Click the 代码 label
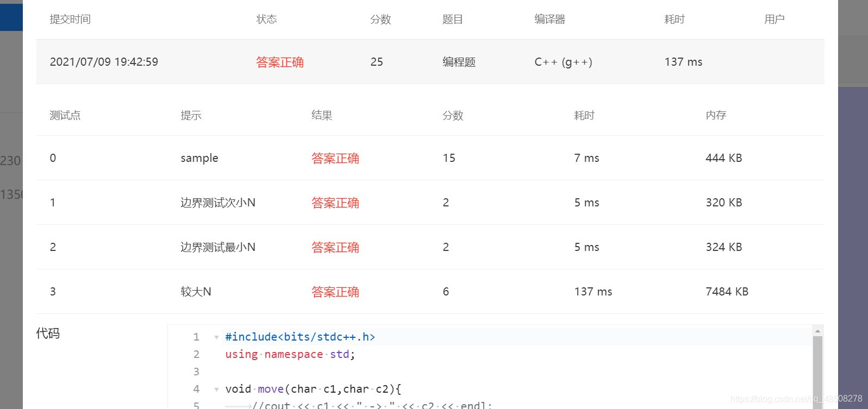Viewport: 868px width, 409px height. click(48, 334)
